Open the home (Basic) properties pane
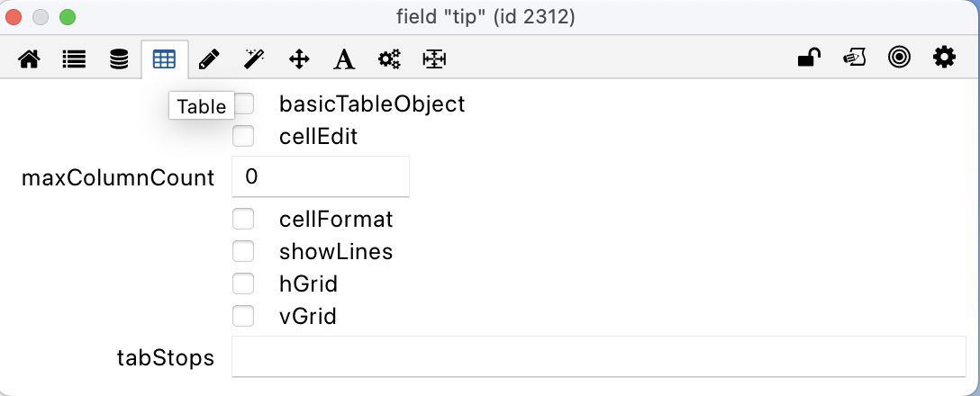The image size is (980, 396). (x=29, y=59)
